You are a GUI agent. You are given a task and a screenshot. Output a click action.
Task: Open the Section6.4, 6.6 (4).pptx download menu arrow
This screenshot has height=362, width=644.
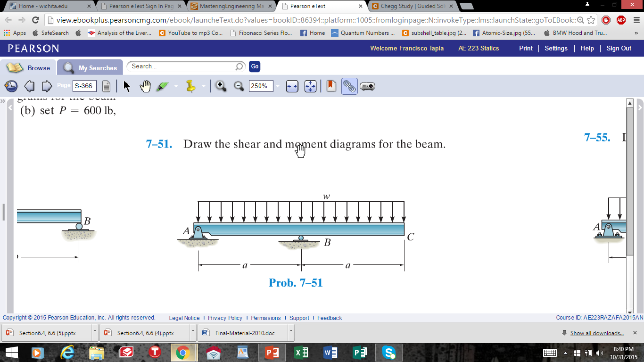(193, 332)
